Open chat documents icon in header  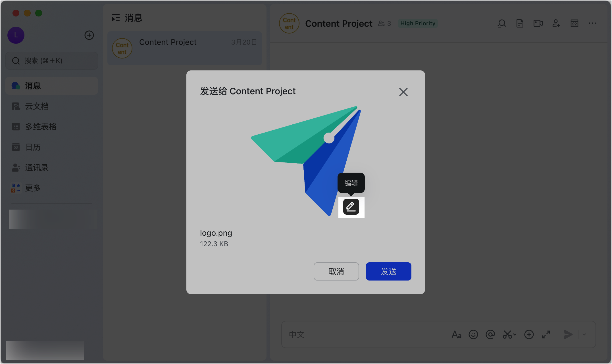coord(520,23)
